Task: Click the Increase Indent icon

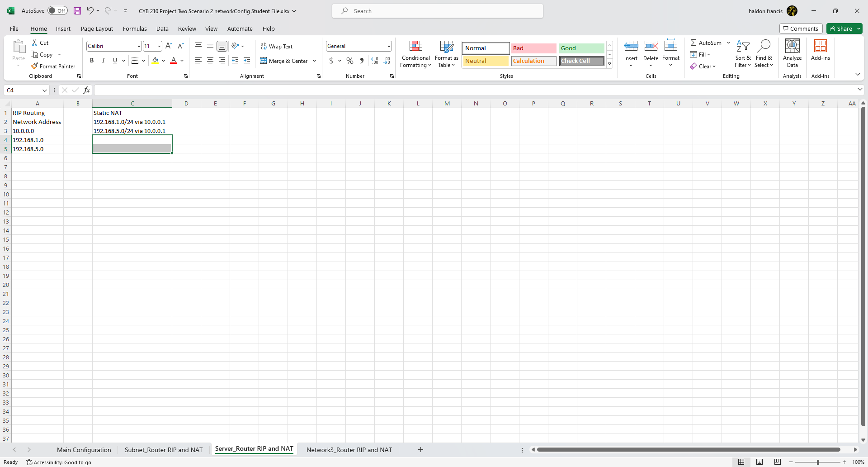Action: (247, 61)
